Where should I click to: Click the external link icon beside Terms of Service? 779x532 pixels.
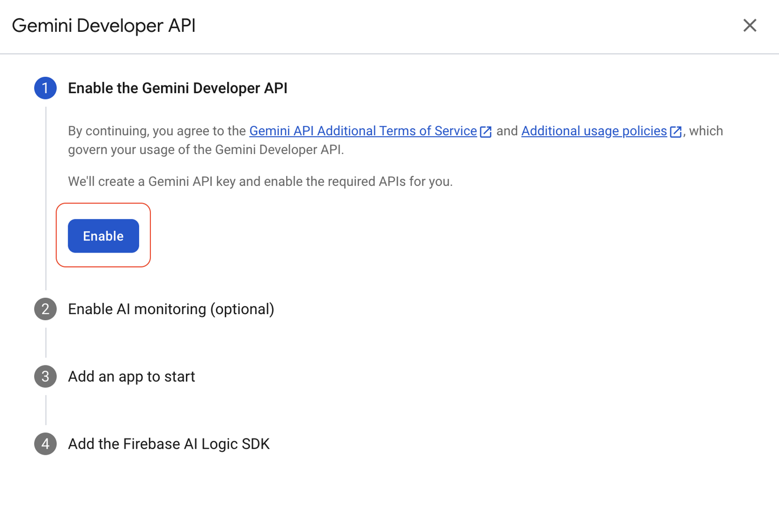[485, 131]
